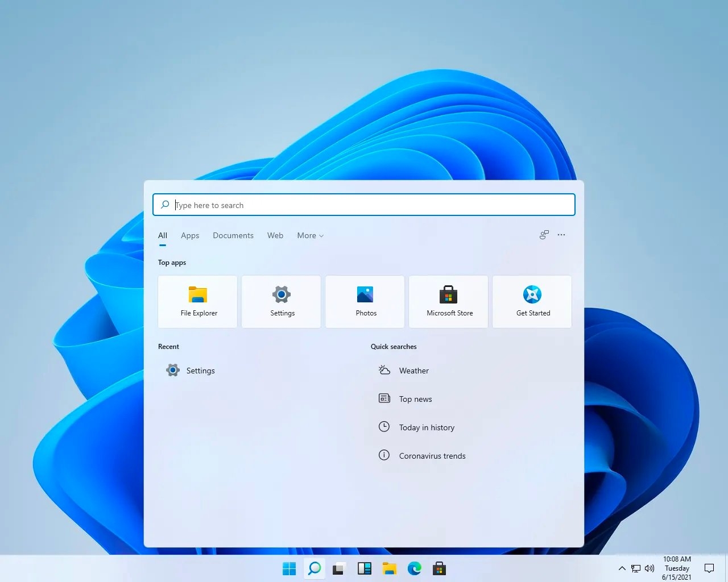The height and width of the screenshot is (582, 728).
Task: Open the Coronavirus trends quick search
Action: pyautogui.click(x=422, y=456)
